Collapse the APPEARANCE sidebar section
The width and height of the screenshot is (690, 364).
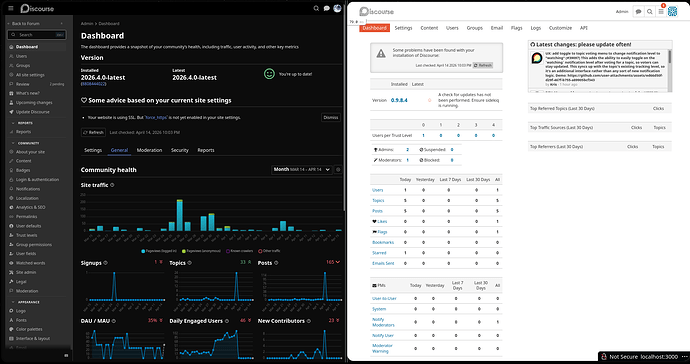point(26,302)
